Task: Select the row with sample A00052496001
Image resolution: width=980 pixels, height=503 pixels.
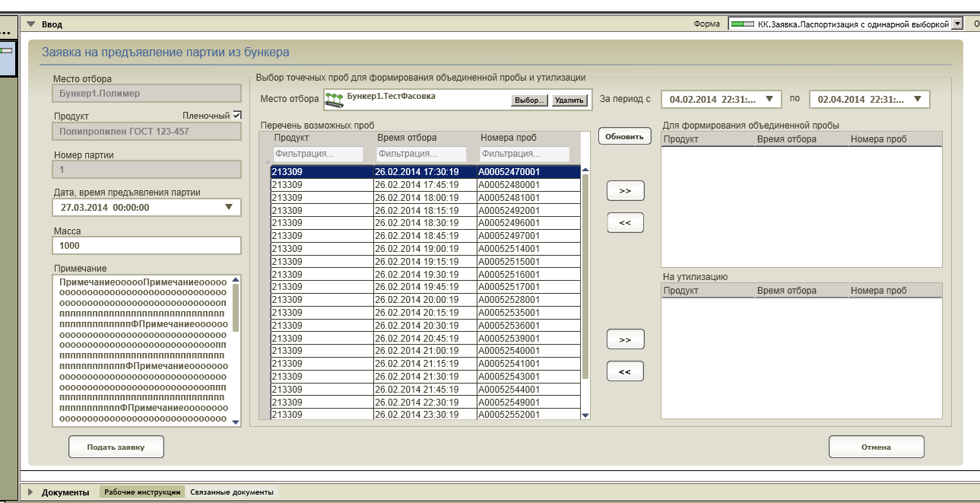Action: (x=425, y=223)
